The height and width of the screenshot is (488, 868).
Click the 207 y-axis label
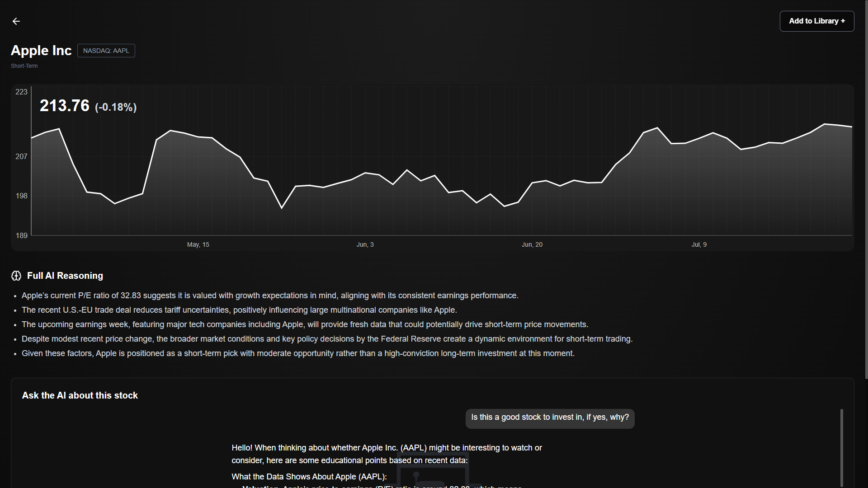pos(21,157)
